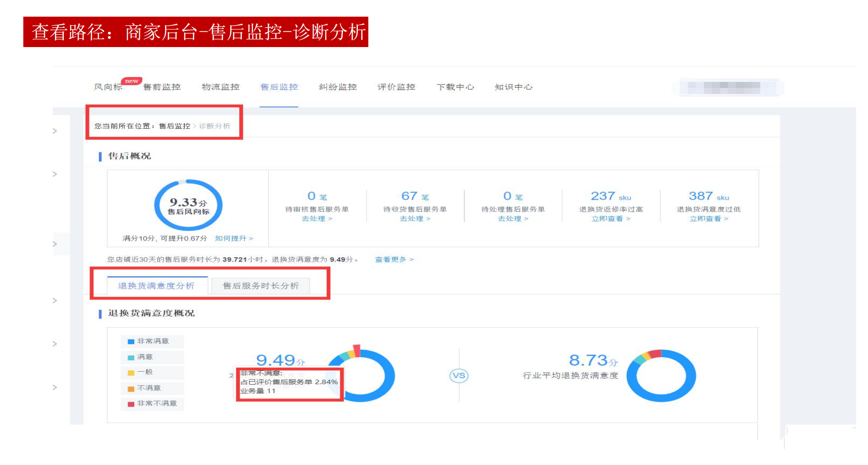Image resolution: width=868 pixels, height=465 pixels.
Task: Toggle 非常不满意 legend item
Action: pyautogui.click(x=152, y=404)
